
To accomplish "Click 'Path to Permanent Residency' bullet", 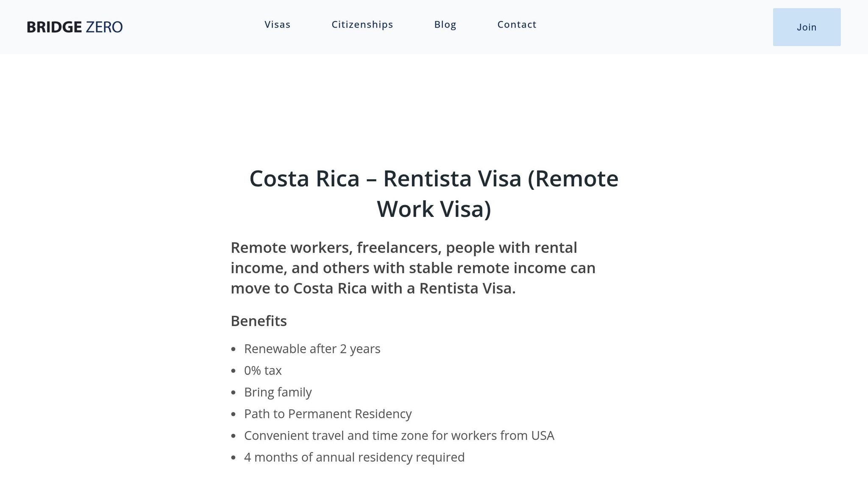I will [x=327, y=413].
